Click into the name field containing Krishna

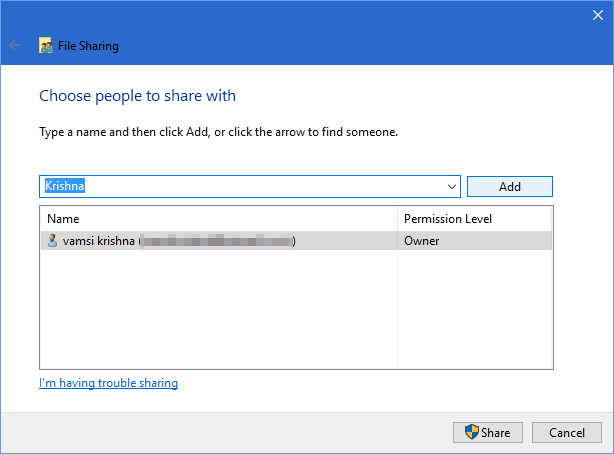coord(240,187)
